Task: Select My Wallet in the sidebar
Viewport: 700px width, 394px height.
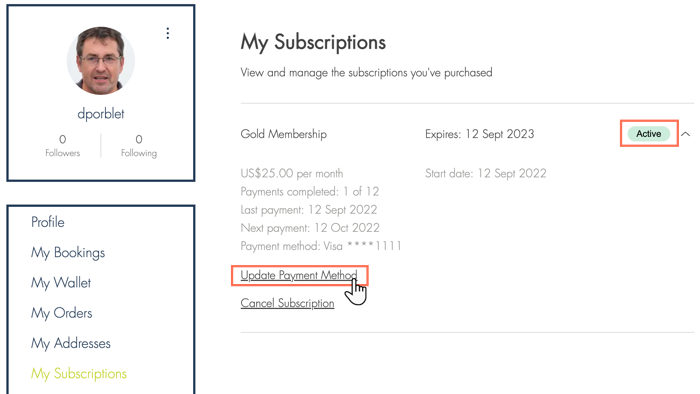Action: pos(61,283)
